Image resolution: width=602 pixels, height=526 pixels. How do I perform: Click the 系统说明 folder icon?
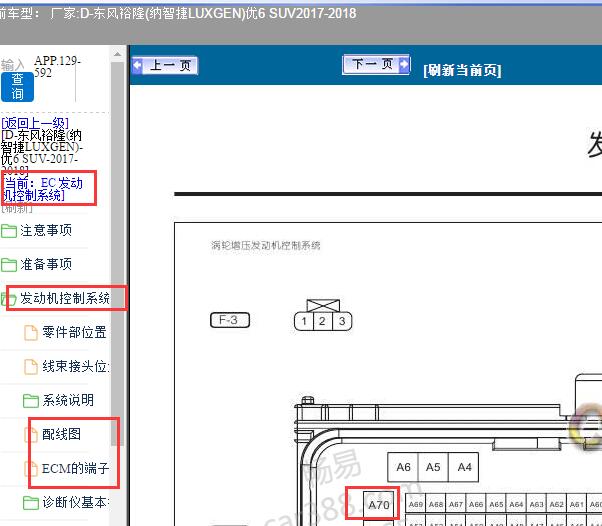click(x=31, y=401)
